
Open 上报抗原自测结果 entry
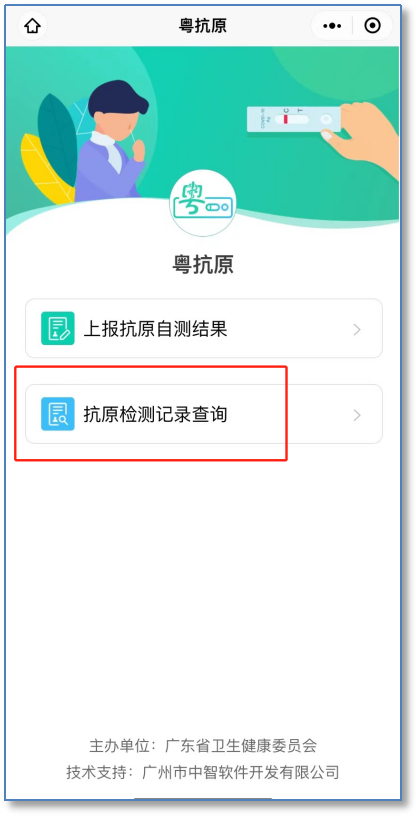pyautogui.click(x=204, y=328)
